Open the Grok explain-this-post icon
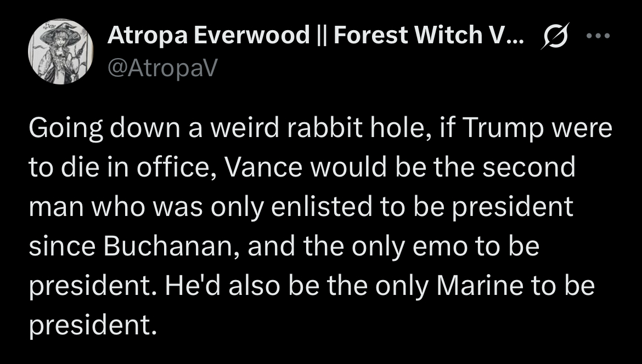642x364 pixels. [x=555, y=36]
